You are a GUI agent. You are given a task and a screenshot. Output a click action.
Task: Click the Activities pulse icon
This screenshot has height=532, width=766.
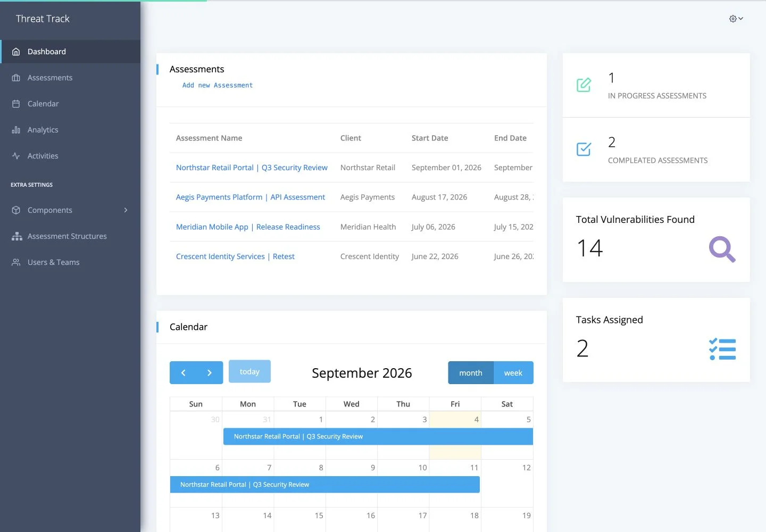click(16, 156)
